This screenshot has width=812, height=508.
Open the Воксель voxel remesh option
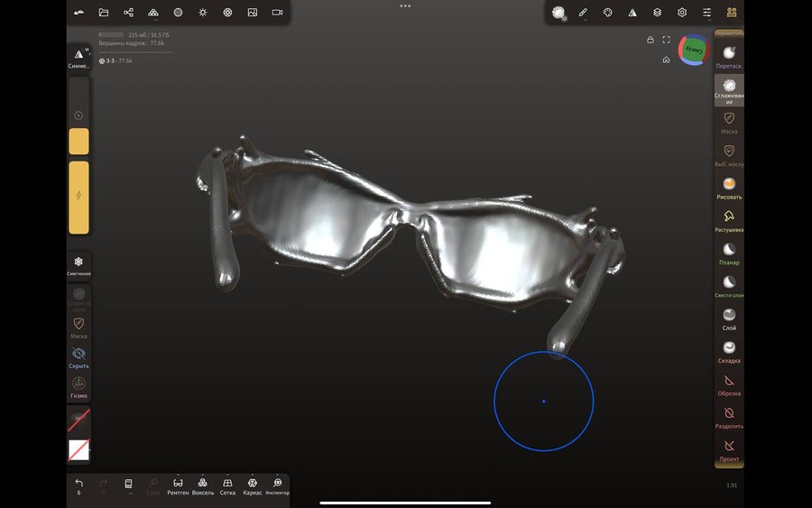[x=202, y=486]
